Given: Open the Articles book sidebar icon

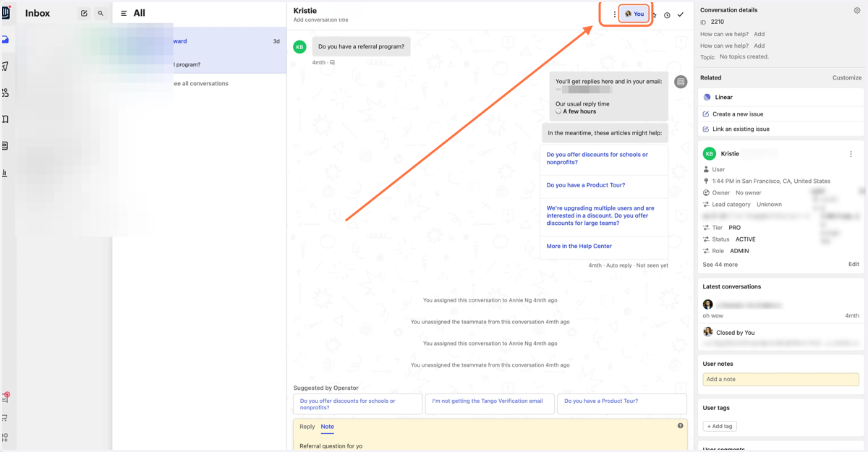Looking at the screenshot, I should pyautogui.click(x=5, y=119).
